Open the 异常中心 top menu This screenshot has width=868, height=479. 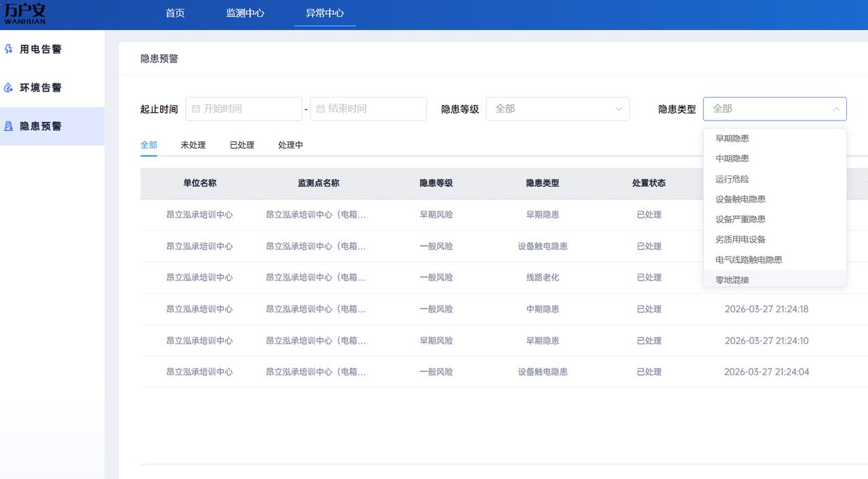[x=325, y=14]
